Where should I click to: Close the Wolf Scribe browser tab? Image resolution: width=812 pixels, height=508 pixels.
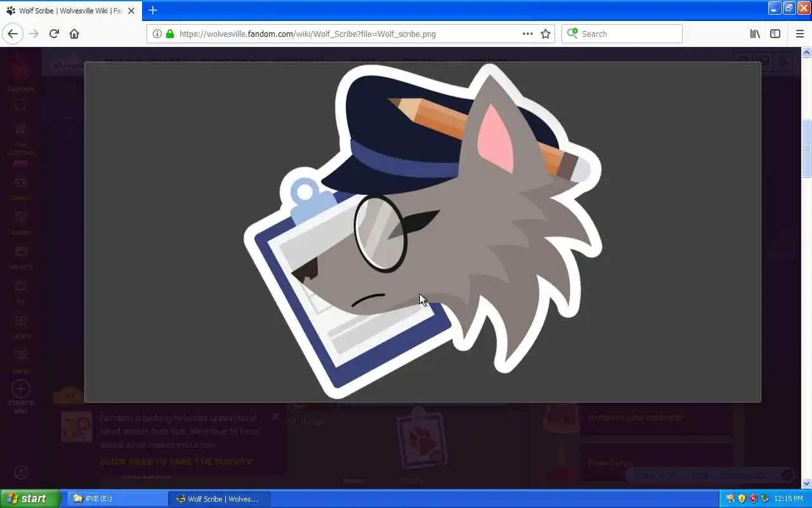pyautogui.click(x=131, y=11)
